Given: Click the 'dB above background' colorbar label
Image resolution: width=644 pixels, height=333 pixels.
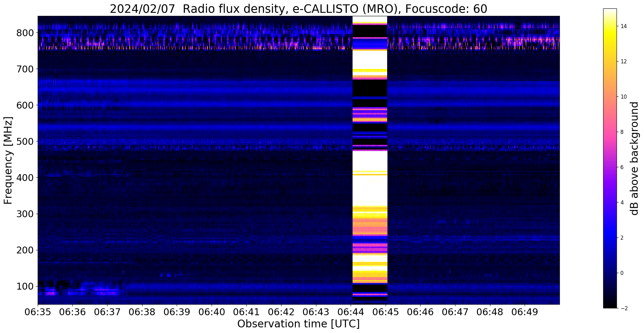Looking at the screenshot, I should tap(635, 159).
